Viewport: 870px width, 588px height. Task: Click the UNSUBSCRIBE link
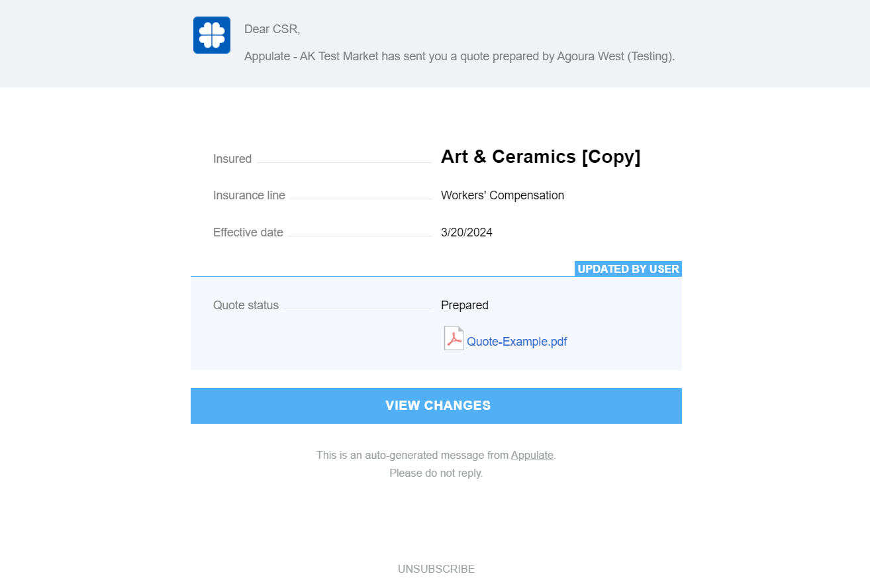436,569
